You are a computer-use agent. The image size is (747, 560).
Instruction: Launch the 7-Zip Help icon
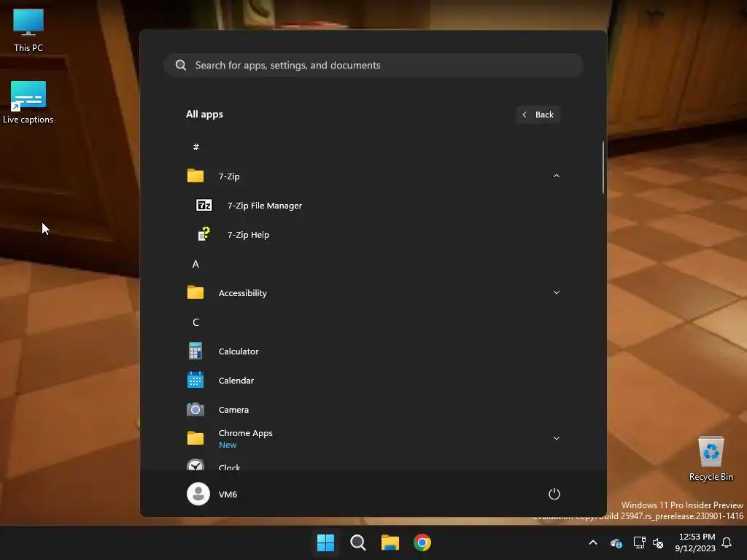(204, 234)
